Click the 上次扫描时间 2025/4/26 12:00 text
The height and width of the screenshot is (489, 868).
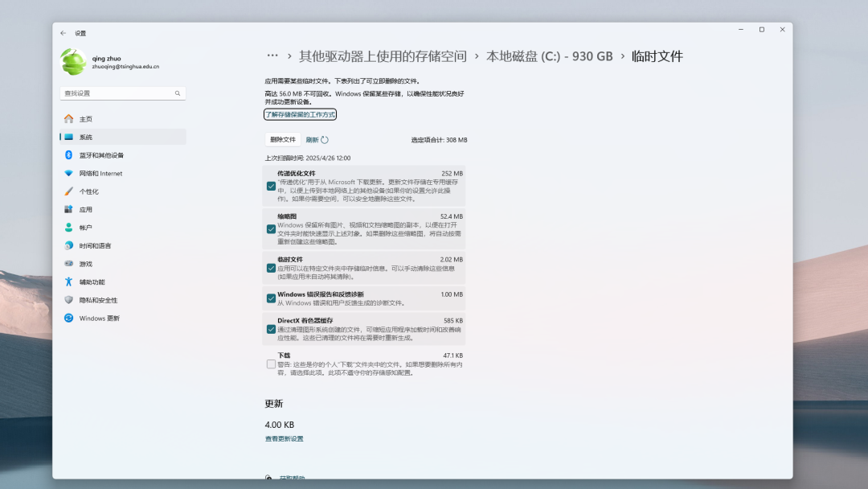tap(308, 158)
